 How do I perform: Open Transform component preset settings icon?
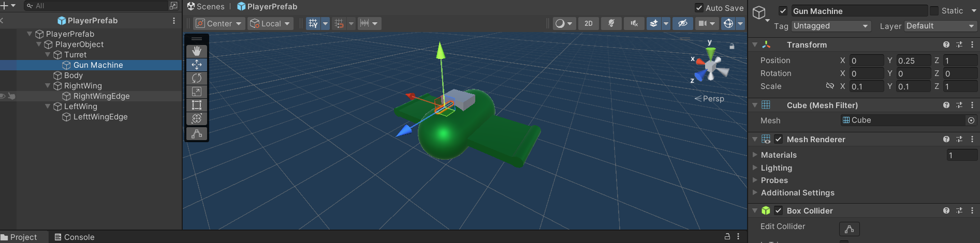[x=959, y=45]
